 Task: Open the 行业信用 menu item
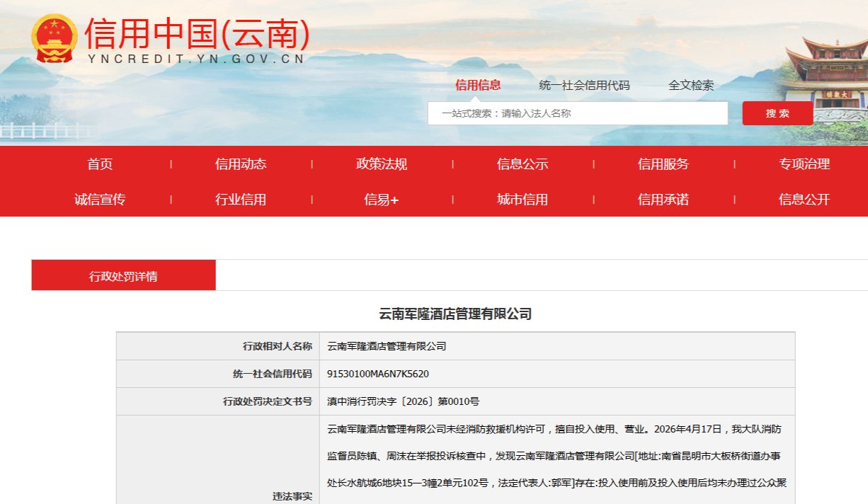coord(241,200)
